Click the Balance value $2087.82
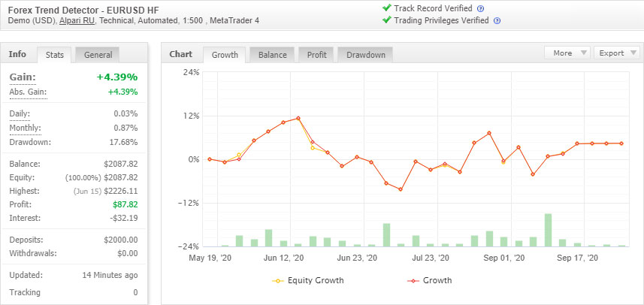The image size is (644, 305). (x=121, y=164)
